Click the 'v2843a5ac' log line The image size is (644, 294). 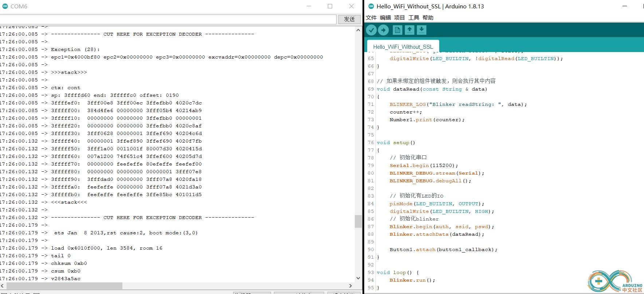click(66, 278)
